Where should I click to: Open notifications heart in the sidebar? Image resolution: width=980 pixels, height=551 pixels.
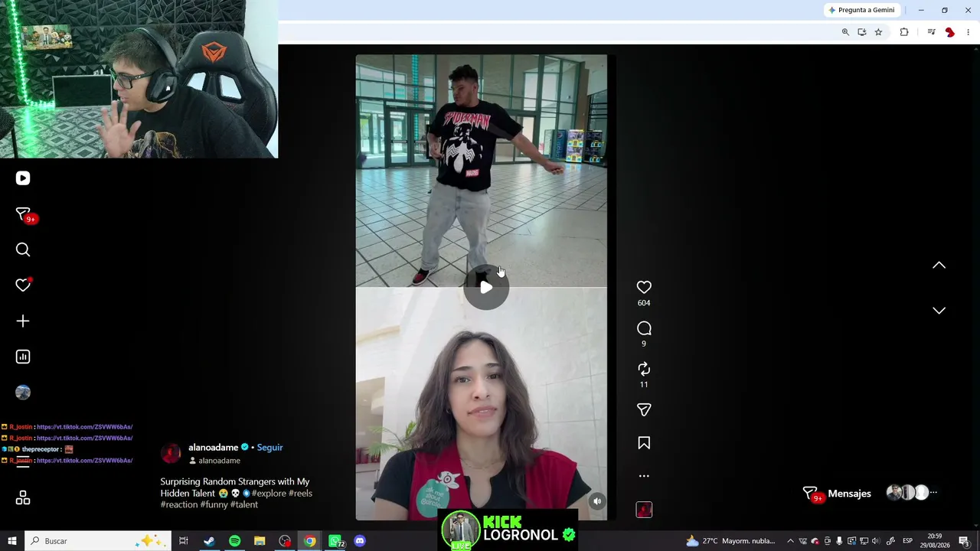click(x=23, y=285)
